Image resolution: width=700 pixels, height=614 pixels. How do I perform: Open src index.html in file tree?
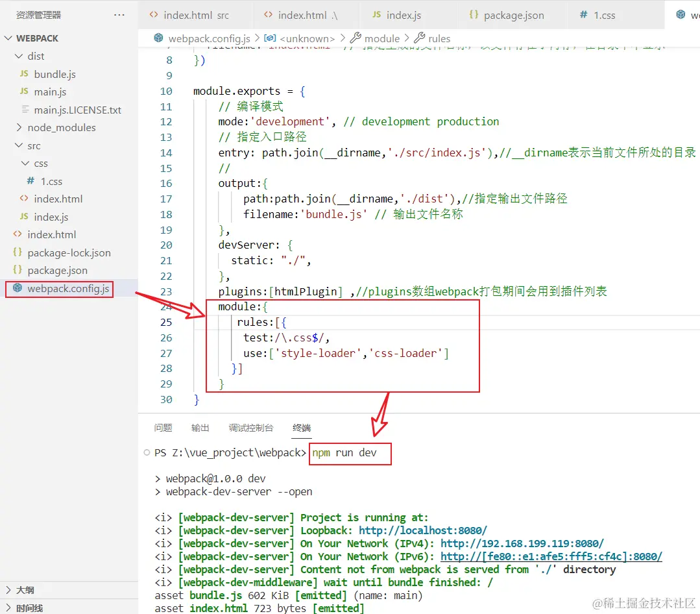coord(58,199)
